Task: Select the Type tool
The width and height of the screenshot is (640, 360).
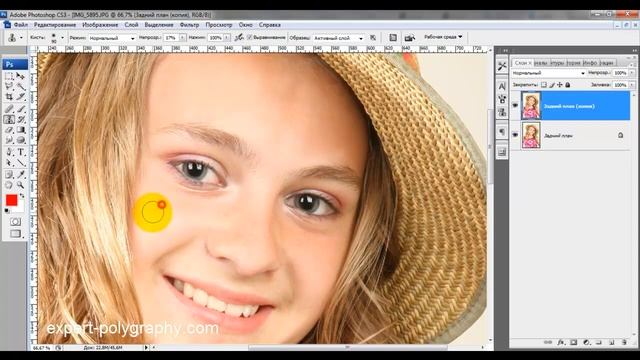Action: [21, 152]
